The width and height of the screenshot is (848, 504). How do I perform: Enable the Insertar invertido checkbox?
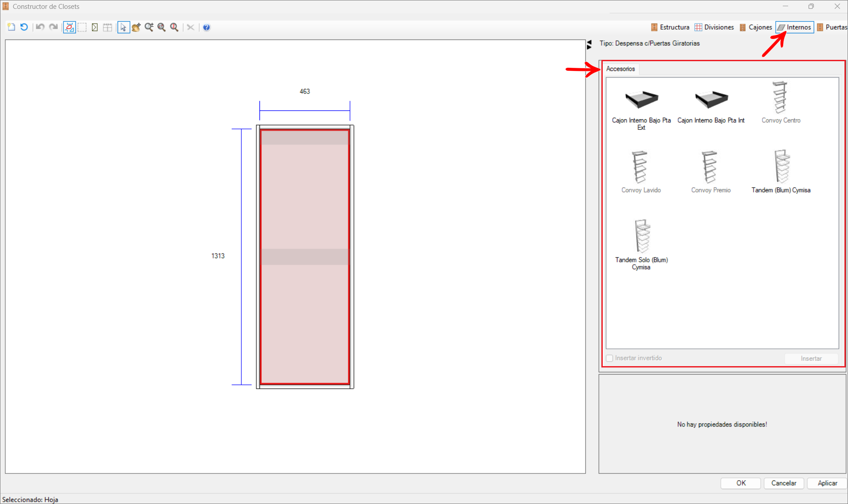tap(610, 358)
